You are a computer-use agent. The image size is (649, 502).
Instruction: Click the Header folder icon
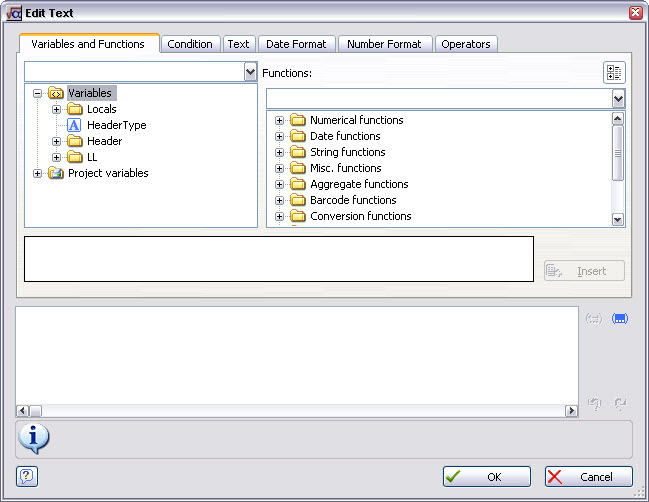coord(75,141)
